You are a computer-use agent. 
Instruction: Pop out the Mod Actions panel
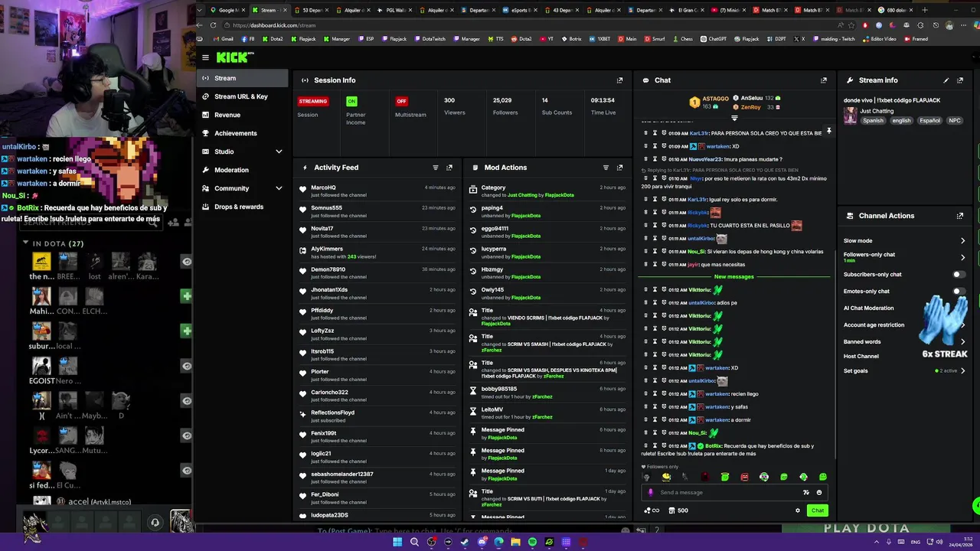pos(619,168)
